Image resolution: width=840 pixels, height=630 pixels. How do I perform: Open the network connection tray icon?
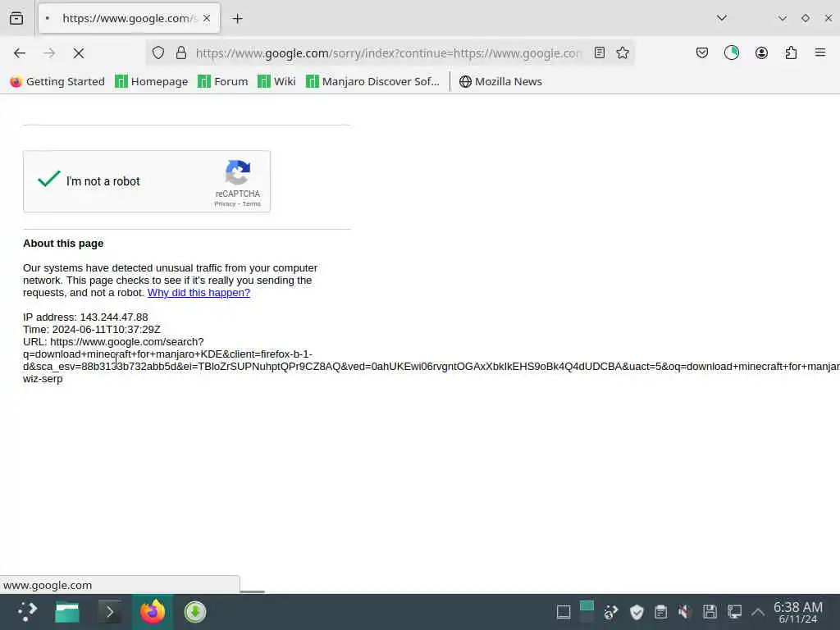pyautogui.click(x=734, y=612)
